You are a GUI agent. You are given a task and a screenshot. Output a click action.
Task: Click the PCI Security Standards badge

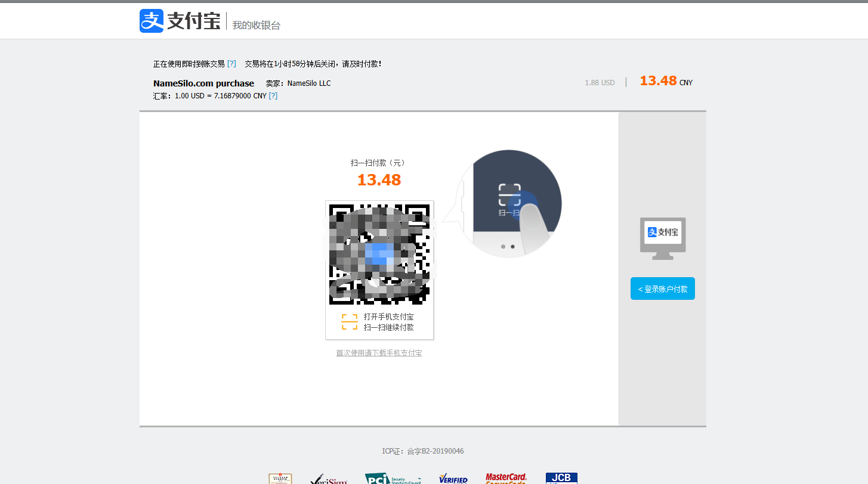pyautogui.click(x=393, y=479)
